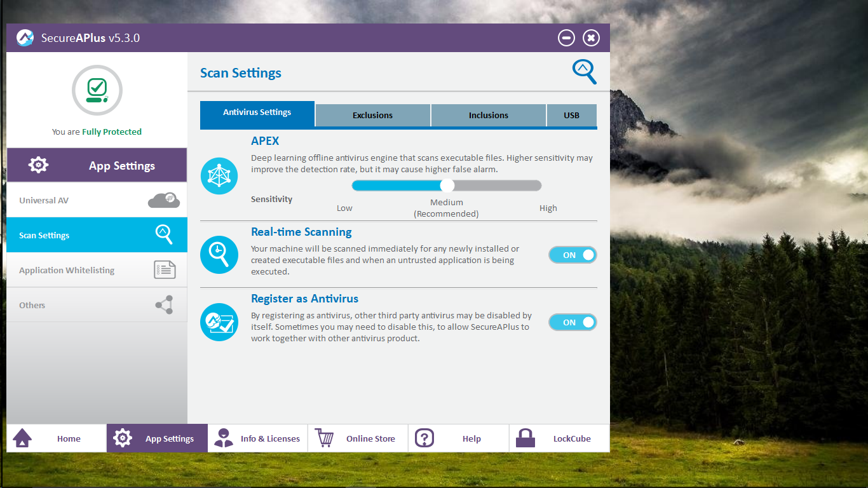
Task: Click the Scan Settings page title
Action: [241, 72]
